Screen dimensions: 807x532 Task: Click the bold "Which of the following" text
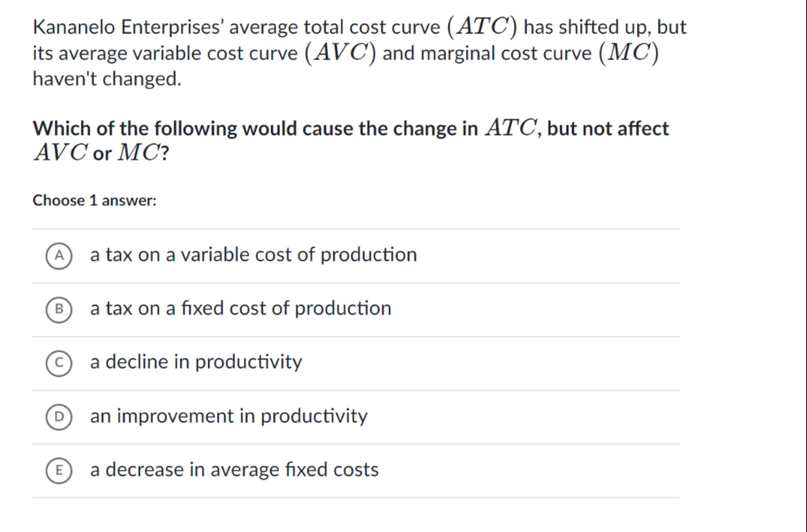[x=135, y=129]
